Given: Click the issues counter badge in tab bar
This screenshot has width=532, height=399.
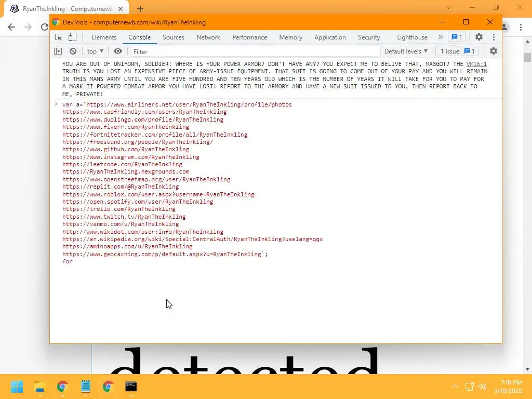Looking at the screenshot, I should pyautogui.click(x=457, y=37).
